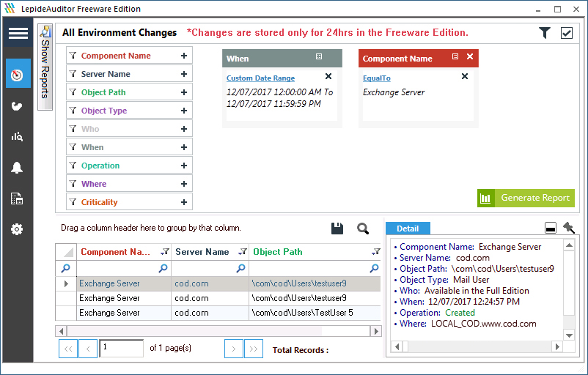The width and height of the screenshot is (588, 375).
Task: Save the results with floppy disk icon
Action: (337, 228)
